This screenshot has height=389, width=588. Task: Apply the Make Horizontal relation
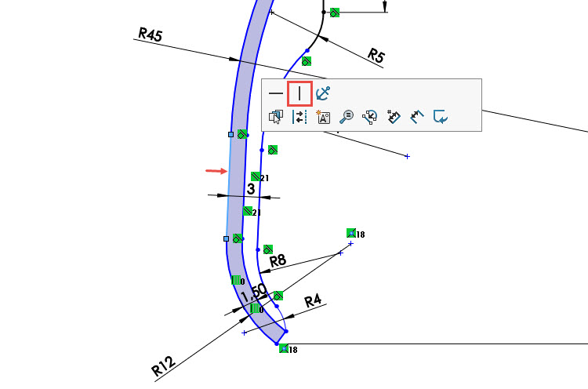pyautogui.click(x=275, y=93)
